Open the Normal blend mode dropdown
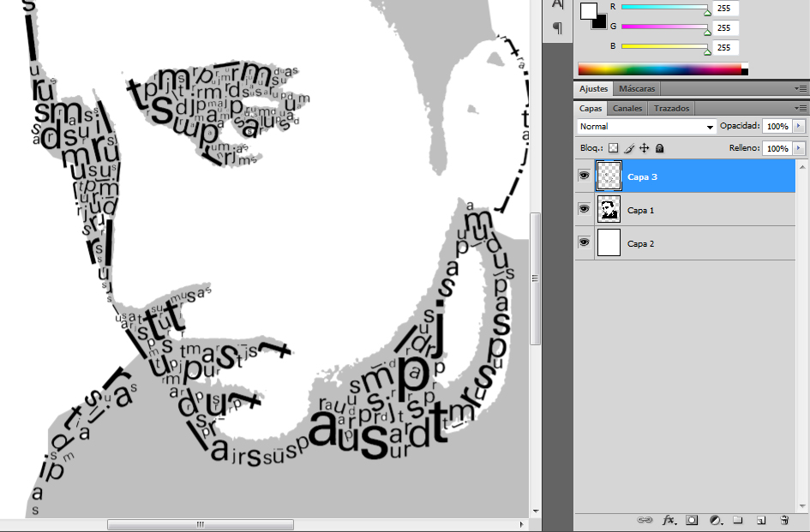 (x=646, y=127)
